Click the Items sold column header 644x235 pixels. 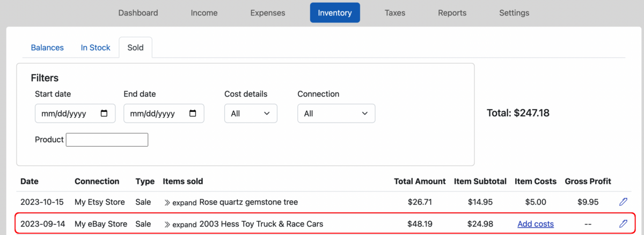[183, 181]
